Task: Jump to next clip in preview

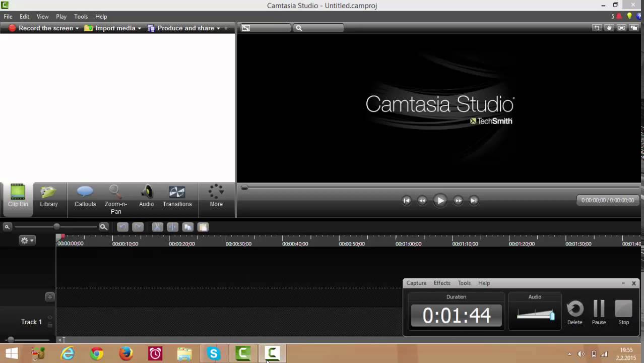Action: coord(474,200)
